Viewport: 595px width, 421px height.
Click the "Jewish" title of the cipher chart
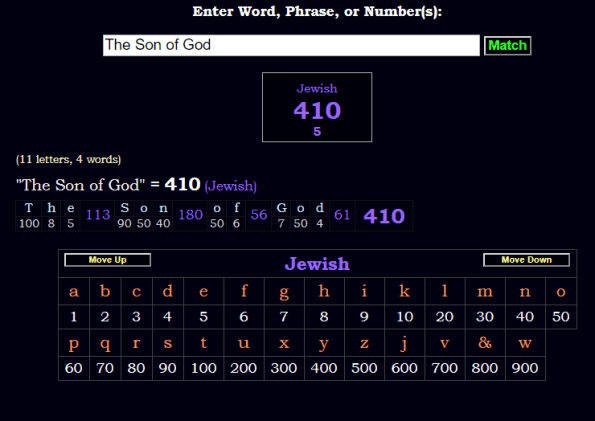tap(317, 264)
